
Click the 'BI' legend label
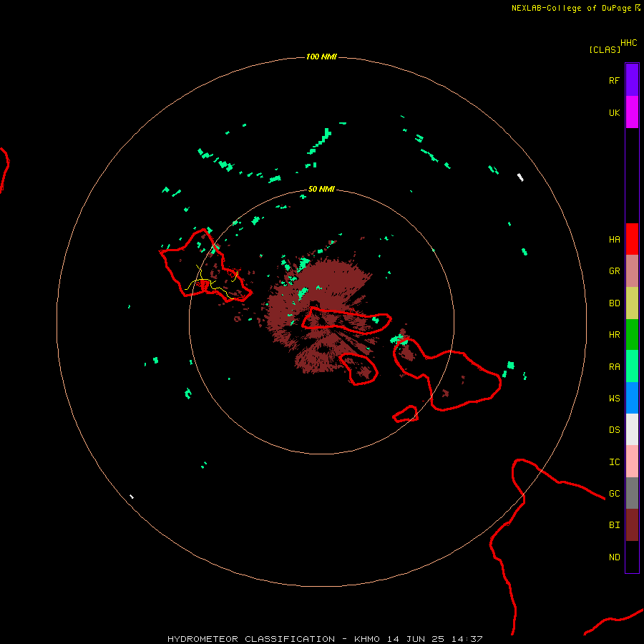coord(614,525)
